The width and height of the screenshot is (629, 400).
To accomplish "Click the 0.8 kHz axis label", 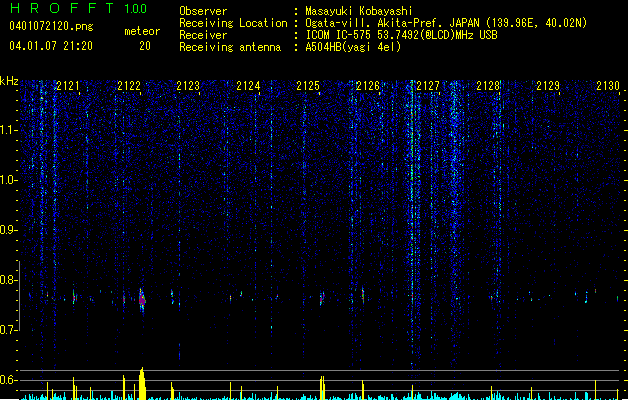I will 9,280.
